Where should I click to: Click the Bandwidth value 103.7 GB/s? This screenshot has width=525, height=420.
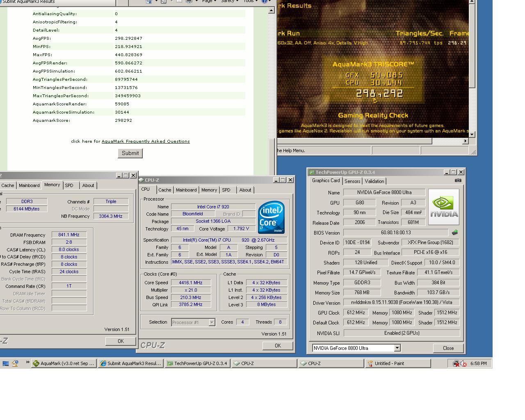pos(438,293)
